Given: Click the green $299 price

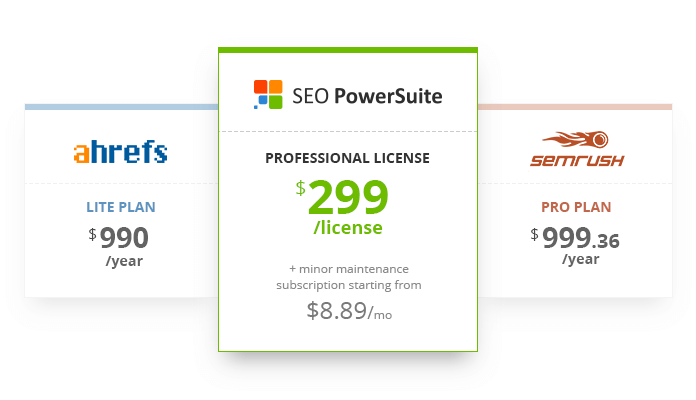Looking at the screenshot, I should (342, 197).
